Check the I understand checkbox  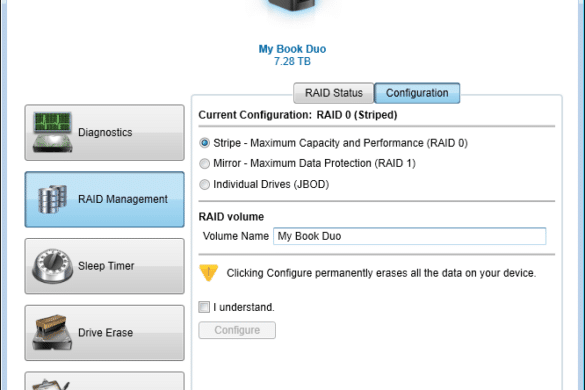[x=204, y=307]
